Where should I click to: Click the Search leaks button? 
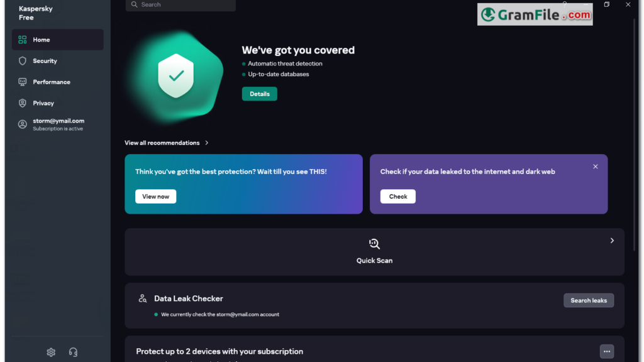point(589,300)
